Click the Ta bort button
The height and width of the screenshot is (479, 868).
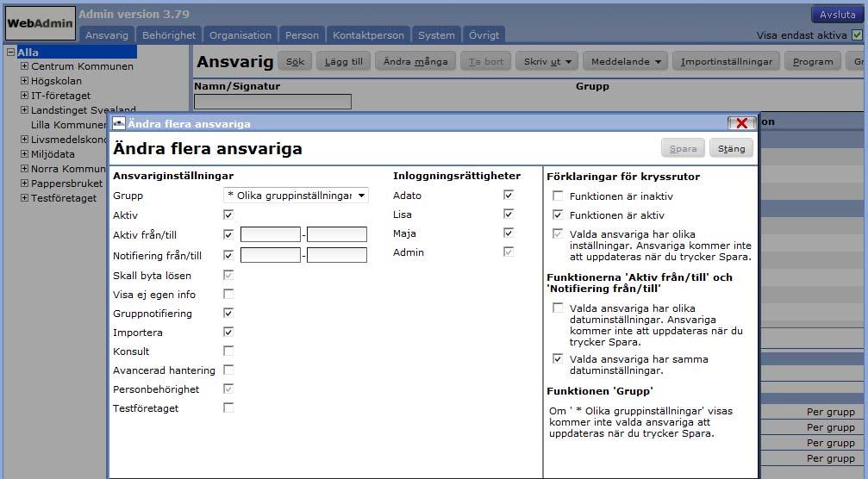tap(486, 61)
